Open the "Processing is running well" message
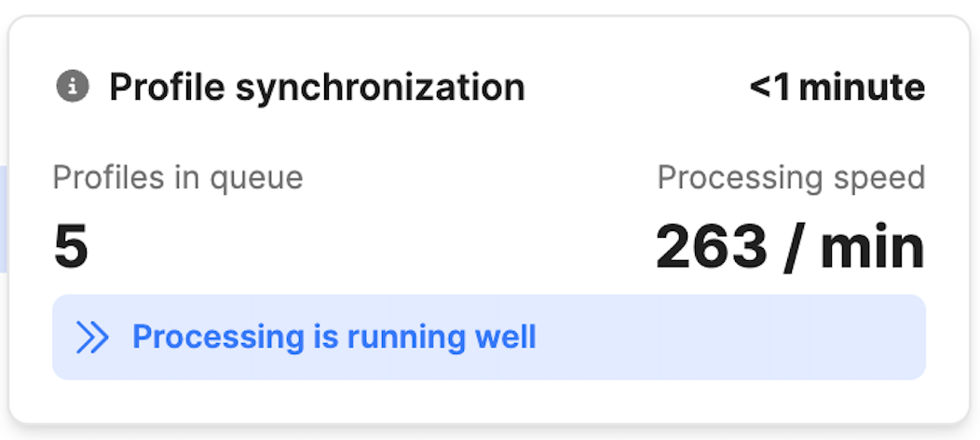The image size is (980, 440). pyautogui.click(x=333, y=337)
